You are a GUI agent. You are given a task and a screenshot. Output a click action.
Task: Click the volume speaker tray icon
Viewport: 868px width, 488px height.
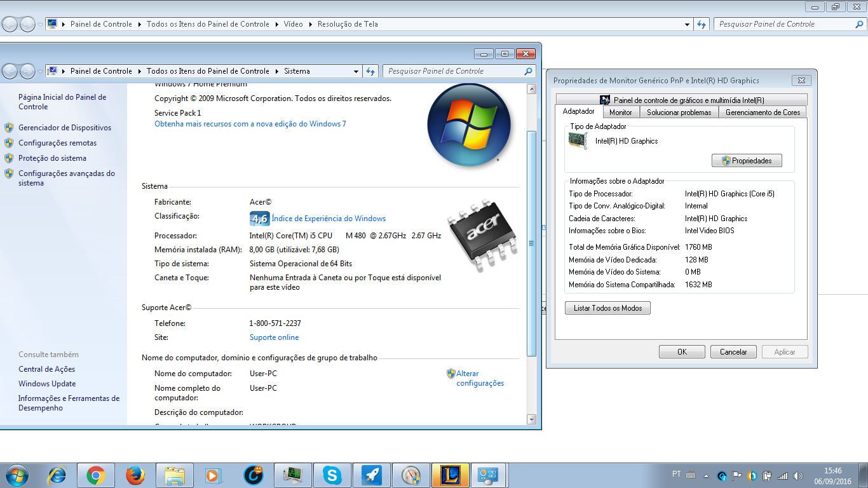coord(798,475)
